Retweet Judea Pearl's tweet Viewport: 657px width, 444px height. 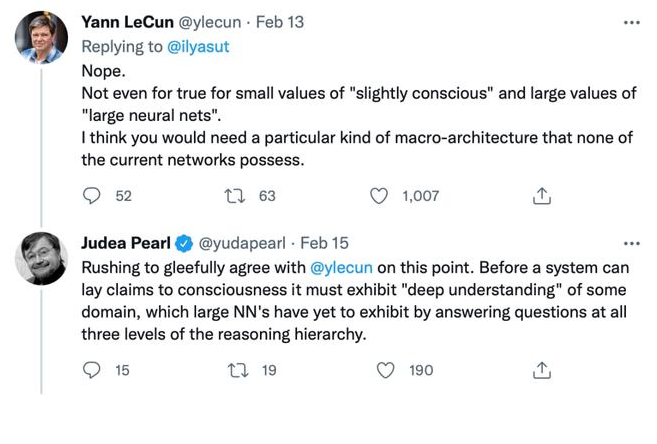238,370
